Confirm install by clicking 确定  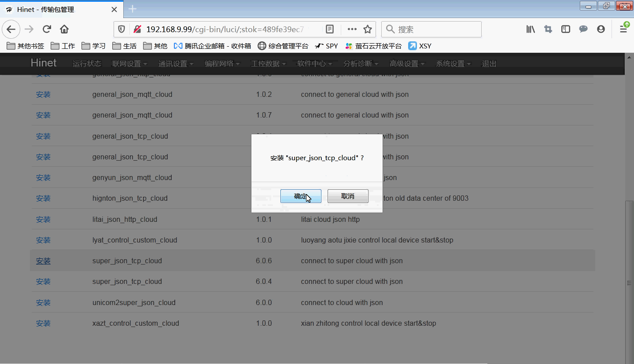tap(301, 196)
